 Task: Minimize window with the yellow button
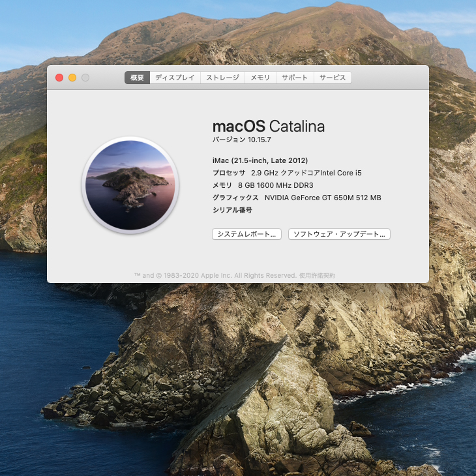[x=72, y=78]
